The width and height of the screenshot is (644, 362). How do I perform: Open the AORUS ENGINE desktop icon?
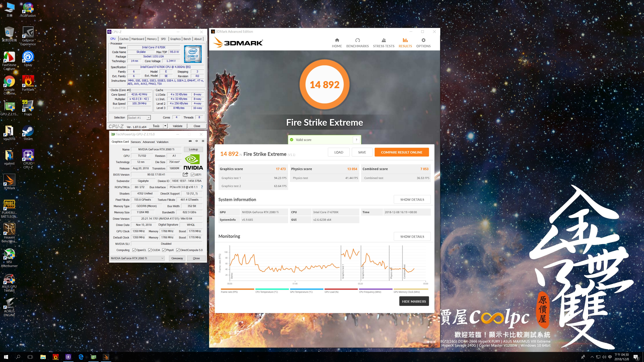[x=9, y=307]
